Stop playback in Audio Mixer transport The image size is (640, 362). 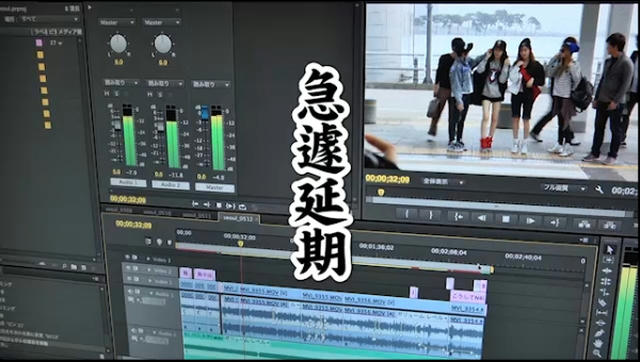(x=219, y=205)
